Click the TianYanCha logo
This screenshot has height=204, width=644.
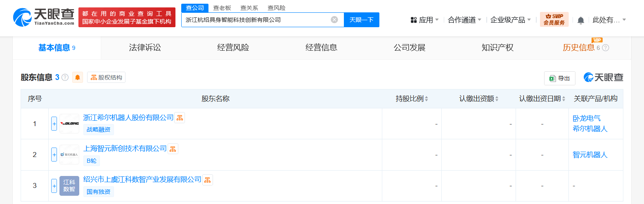click(x=43, y=17)
